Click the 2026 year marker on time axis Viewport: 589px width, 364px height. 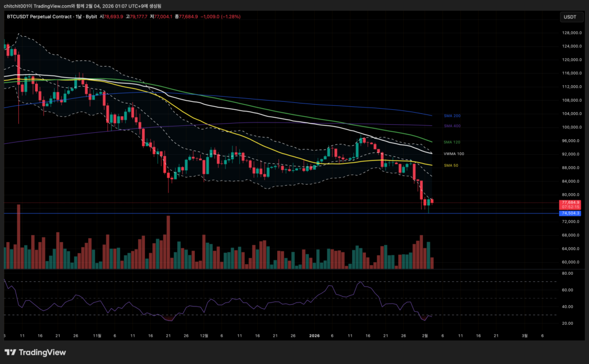coord(314,334)
